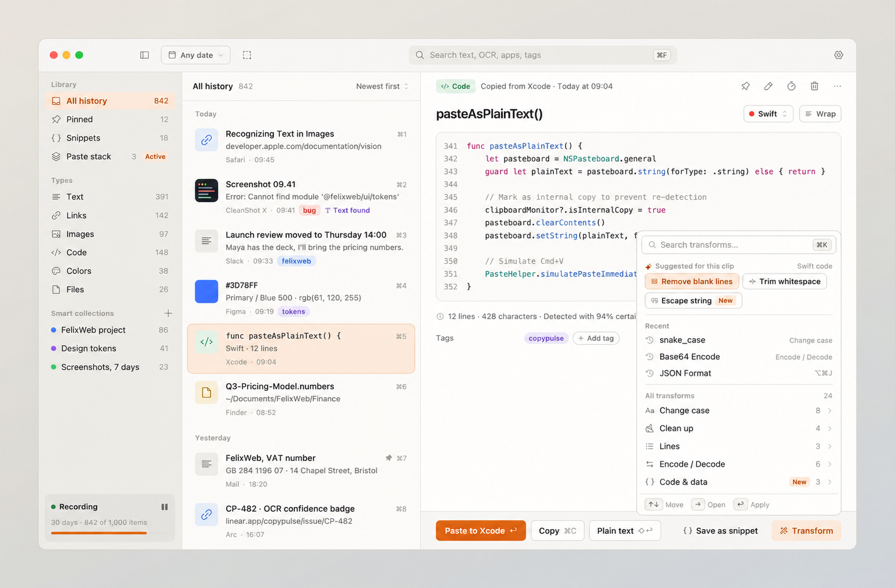The height and width of the screenshot is (588, 895).
Task: Pin the current clip
Action: point(745,86)
